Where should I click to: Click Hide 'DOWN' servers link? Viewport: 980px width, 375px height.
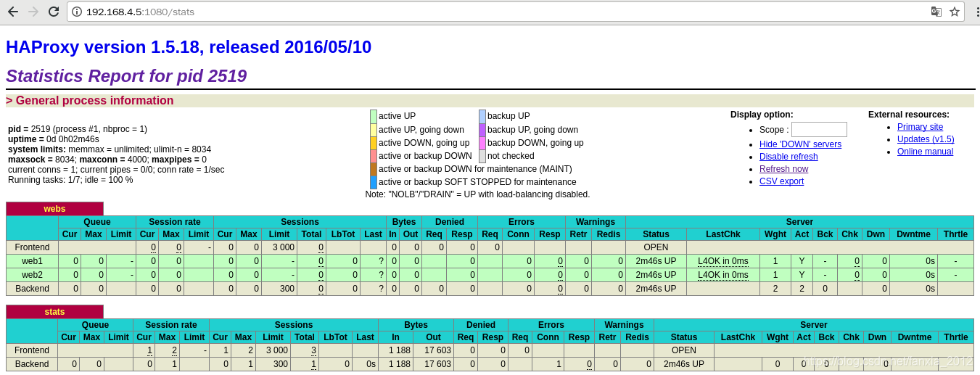click(x=800, y=144)
